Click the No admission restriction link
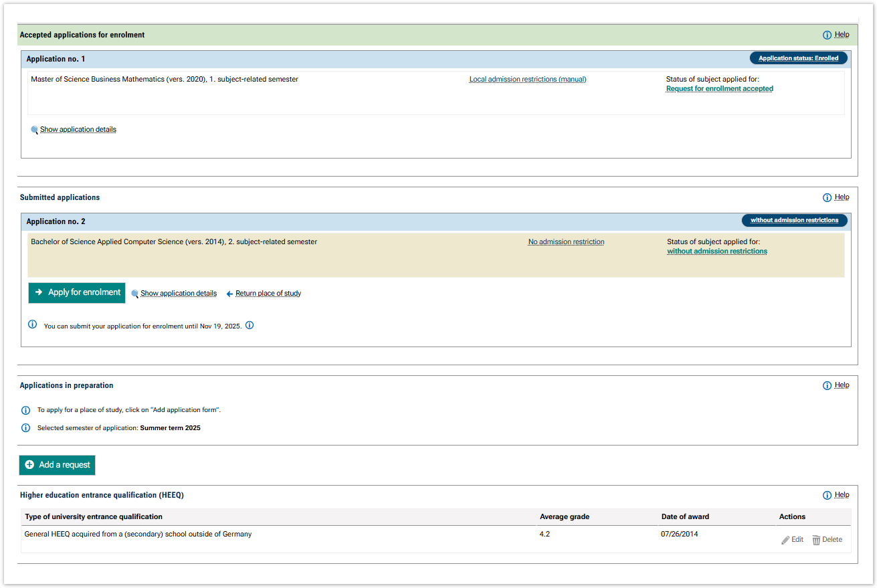Viewport: 877px width, 588px height. [566, 242]
